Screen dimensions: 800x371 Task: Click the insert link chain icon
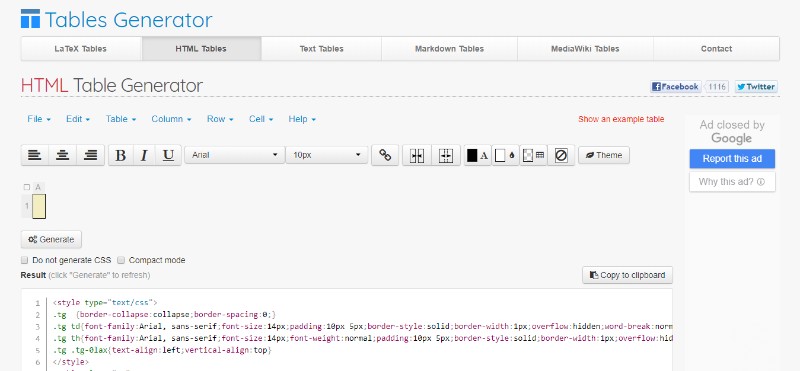click(x=385, y=155)
